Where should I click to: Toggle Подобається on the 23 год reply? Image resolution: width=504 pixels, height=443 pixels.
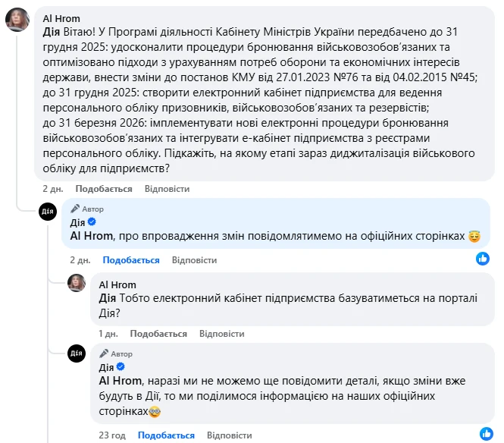(x=166, y=435)
